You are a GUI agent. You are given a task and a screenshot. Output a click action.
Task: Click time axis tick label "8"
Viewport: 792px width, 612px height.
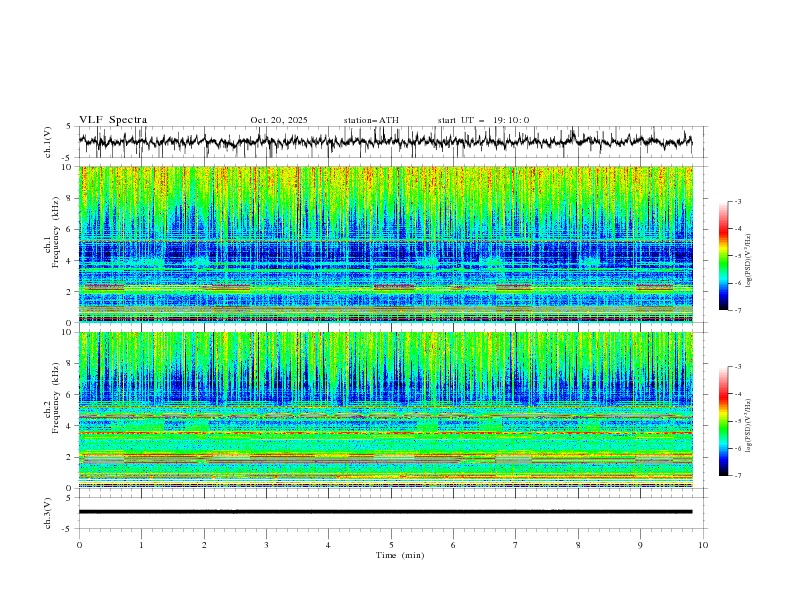578,545
